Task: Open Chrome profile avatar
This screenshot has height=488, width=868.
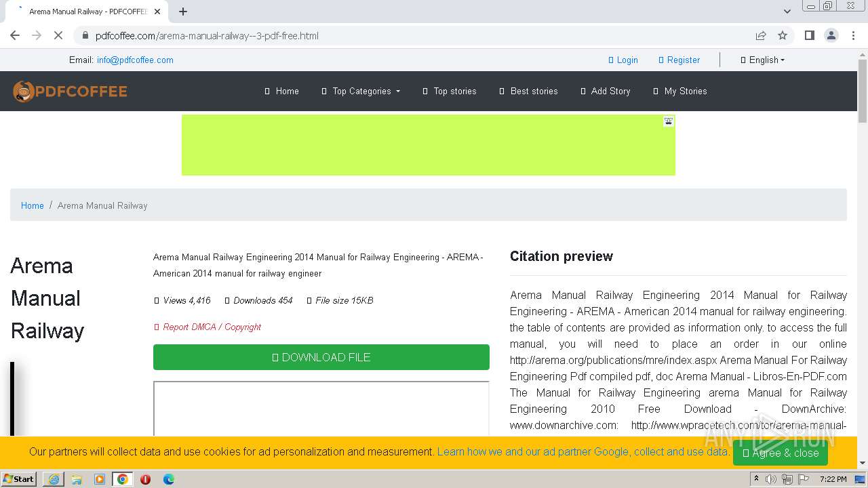Action: [831, 35]
